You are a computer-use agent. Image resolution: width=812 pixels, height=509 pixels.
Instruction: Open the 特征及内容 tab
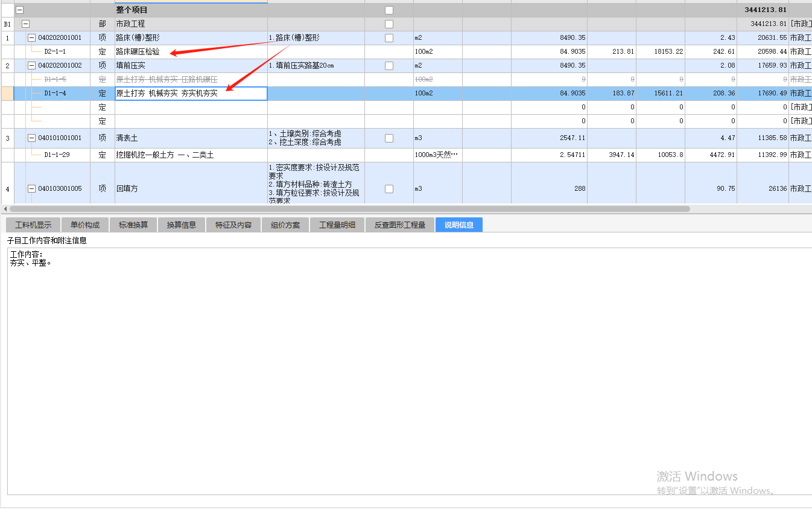(233, 225)
